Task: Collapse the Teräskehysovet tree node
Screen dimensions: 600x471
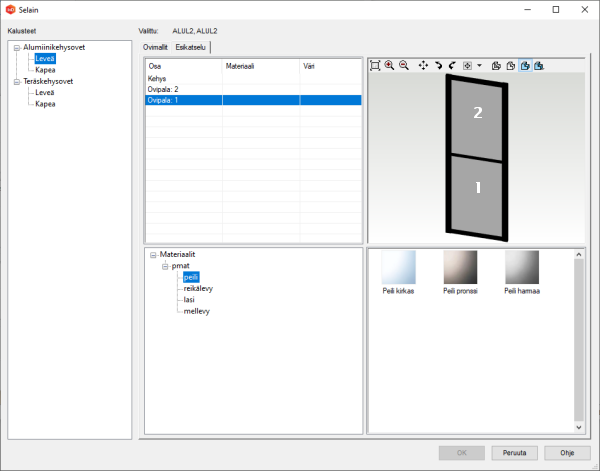Action: [x=17, y=81]
